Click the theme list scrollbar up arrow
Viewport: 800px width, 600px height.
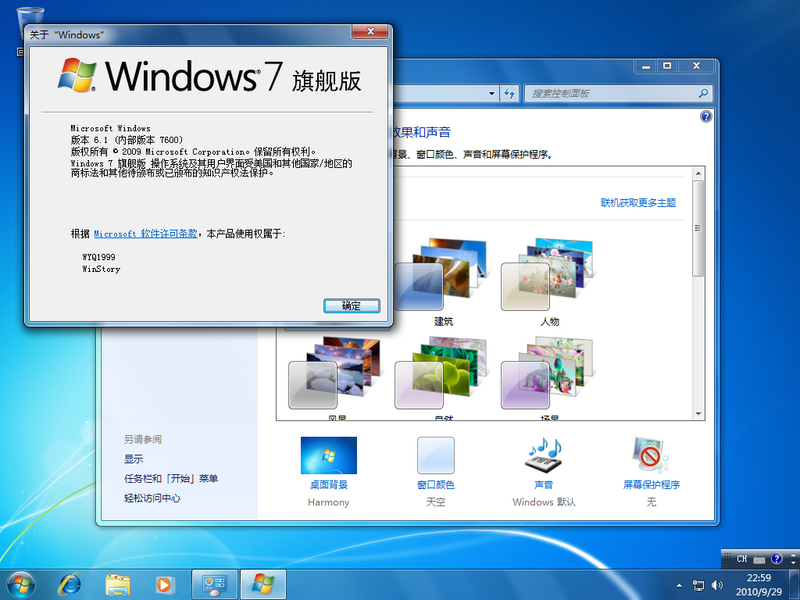(x=698, y=174)
